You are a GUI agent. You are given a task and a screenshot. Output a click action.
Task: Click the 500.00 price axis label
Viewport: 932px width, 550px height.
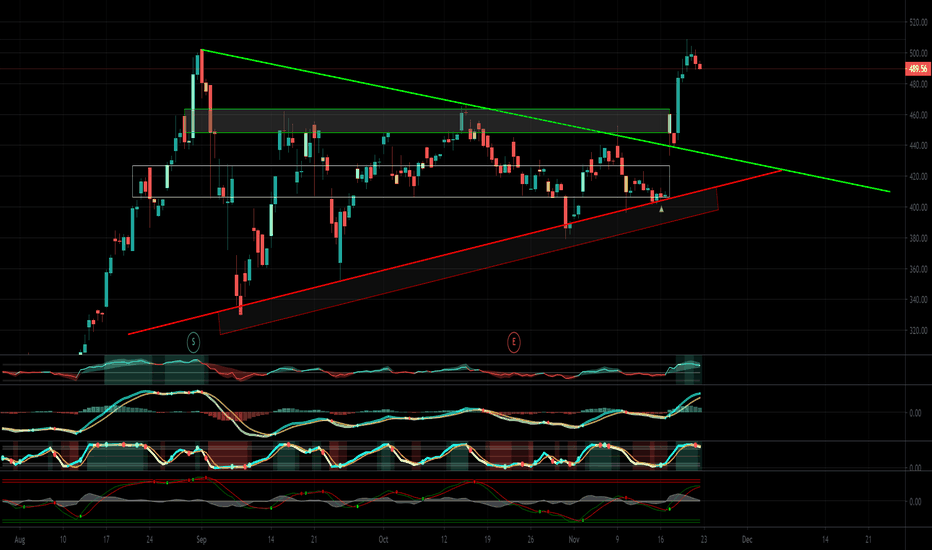918,54
